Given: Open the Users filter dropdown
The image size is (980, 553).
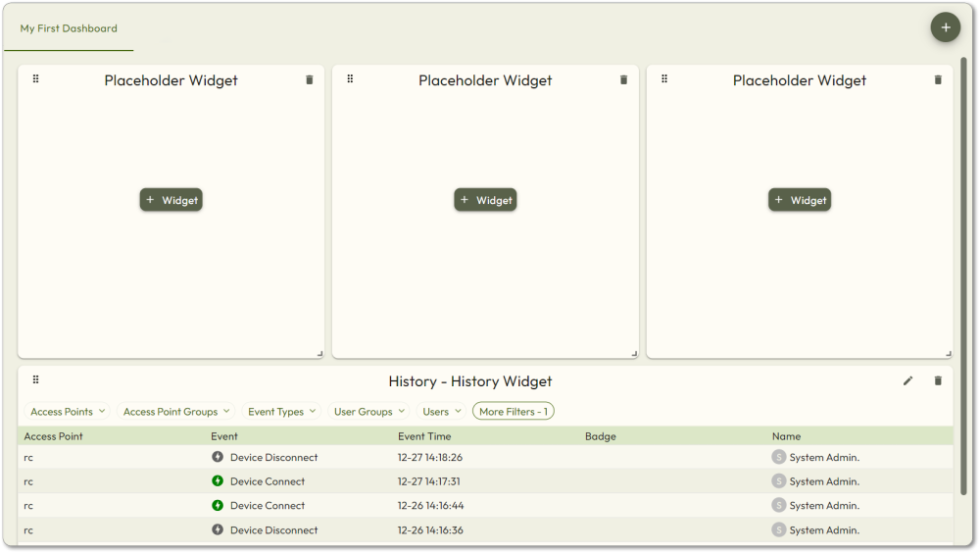Looking at the screenshot, I should click(442, 412).
